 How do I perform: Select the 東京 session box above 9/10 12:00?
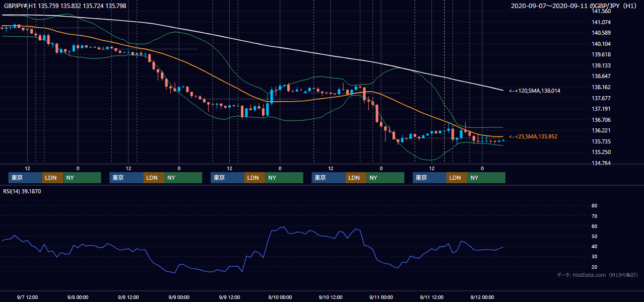click(x=329, y=178)
